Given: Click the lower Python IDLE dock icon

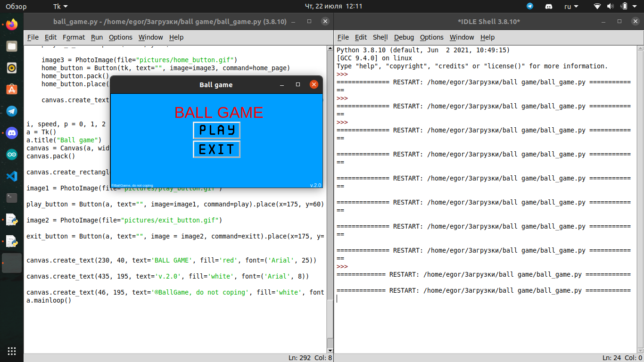Looking at the screenshot, I should click(12, 241).
